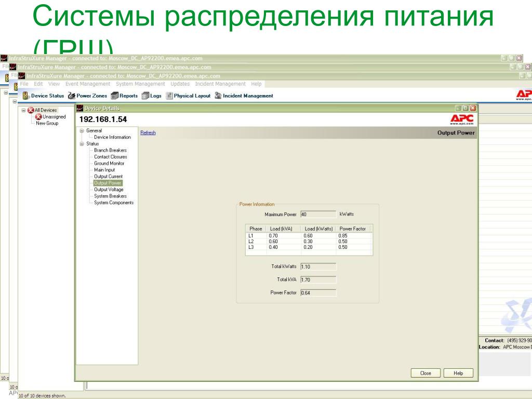Click the 192.168.1.54 device address heading
Image resolution: width=532 pixels, height=399 pixels.
click(103, 119)
